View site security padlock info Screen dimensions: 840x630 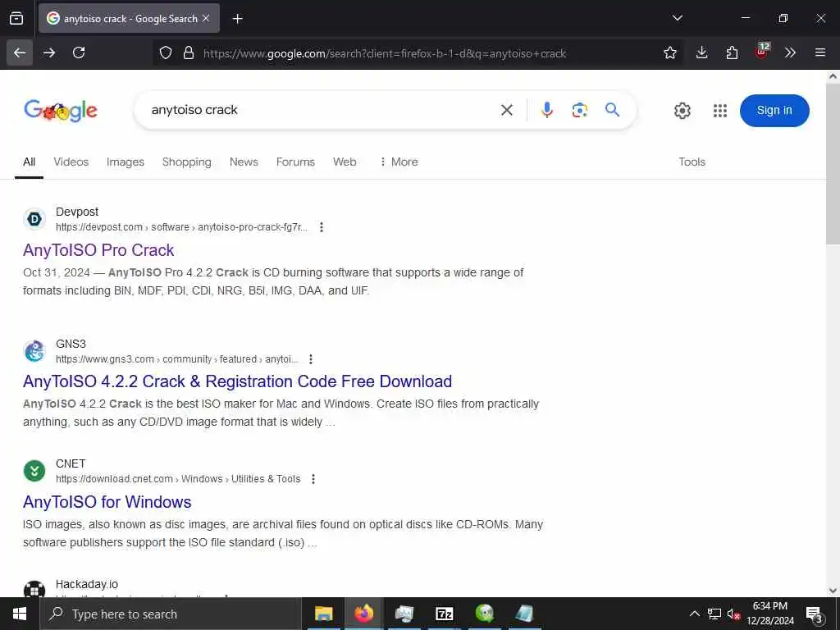point(189,52)
